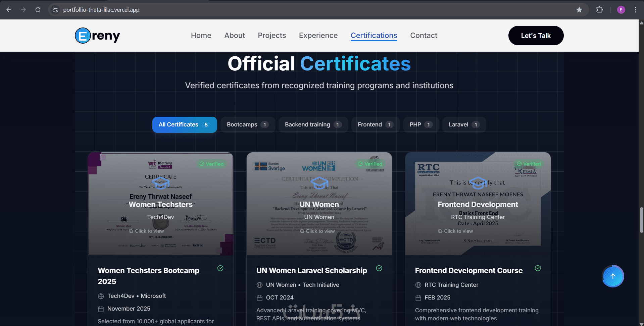Open the Chrome three-dot menu
The image size is (644, 326).
pos(636,10)
